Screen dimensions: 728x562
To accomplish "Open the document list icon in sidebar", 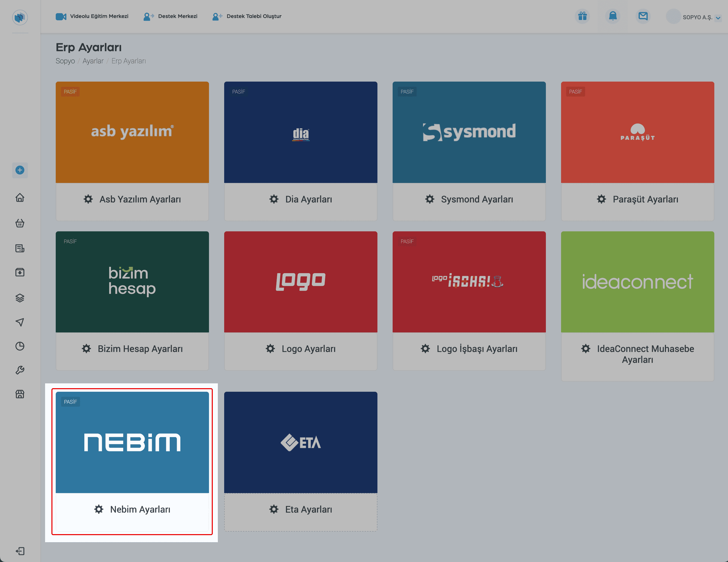I will (20, 248).
